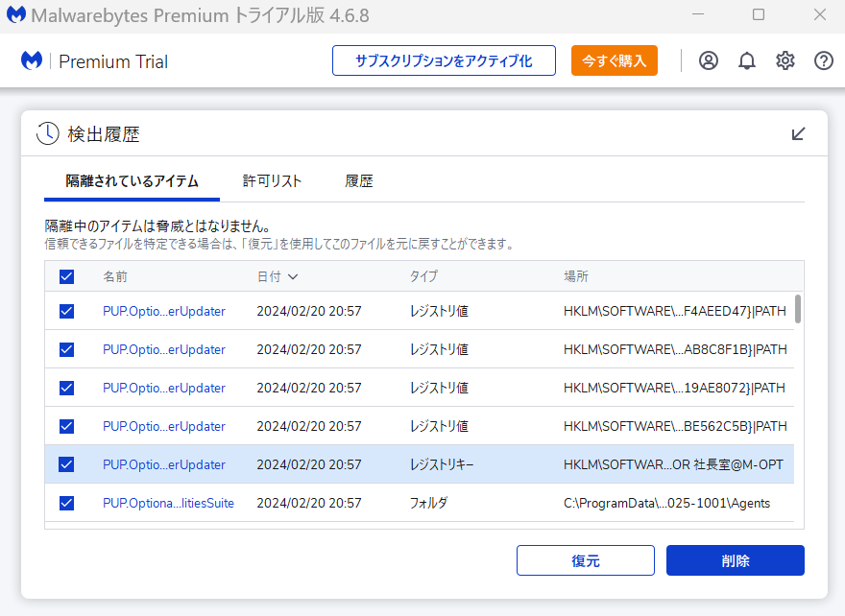This screenshot has height=616, width=845.
Task: Open PUP.Optio...erUpdater link in レジストリキー row
Action: pos(164,464)
